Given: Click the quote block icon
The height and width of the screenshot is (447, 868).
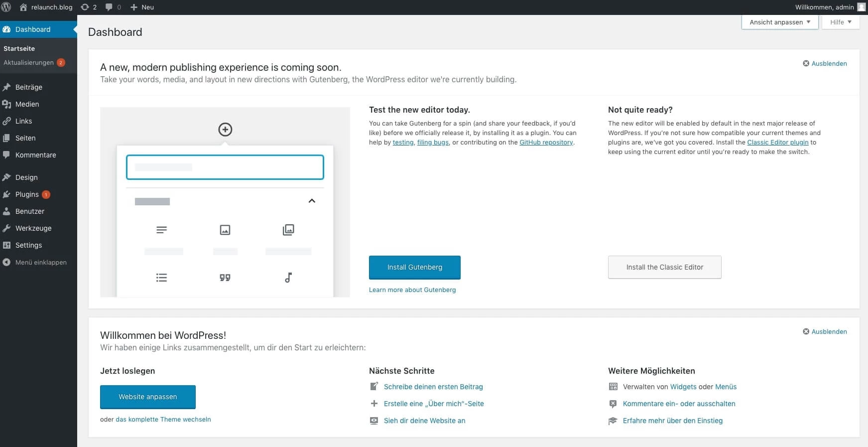Looking at the screenshot, I should [225, 278].
